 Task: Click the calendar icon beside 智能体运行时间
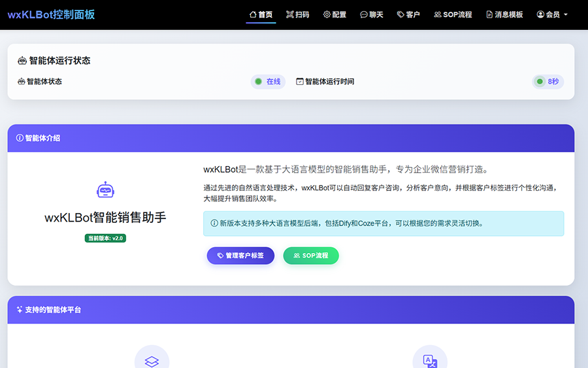[x=300, y=82]
